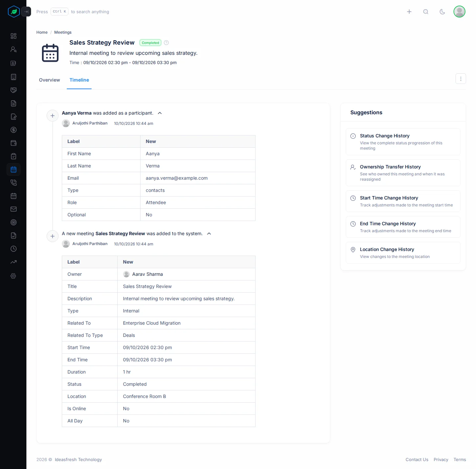This screenshot has height=469, width=476.
Task: Expand the sidebar with the arrow button
Action: point(26,12)
